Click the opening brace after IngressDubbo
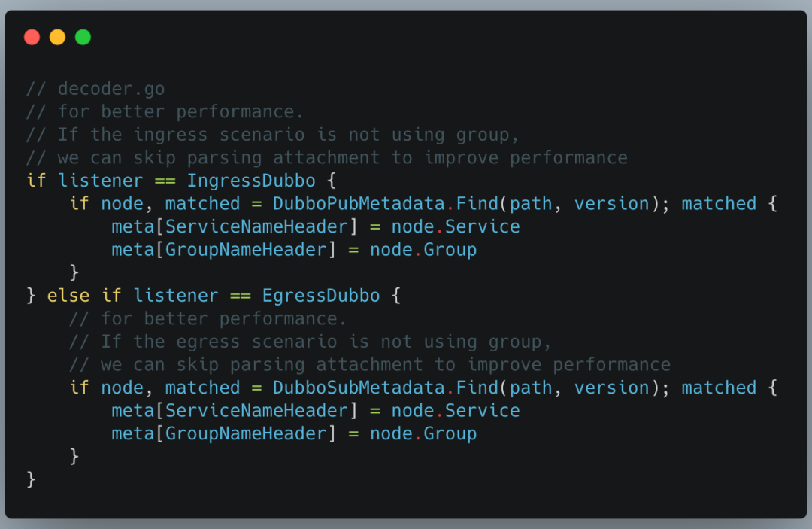This screenshot has height=529, width=812. (x=332, y=181)
